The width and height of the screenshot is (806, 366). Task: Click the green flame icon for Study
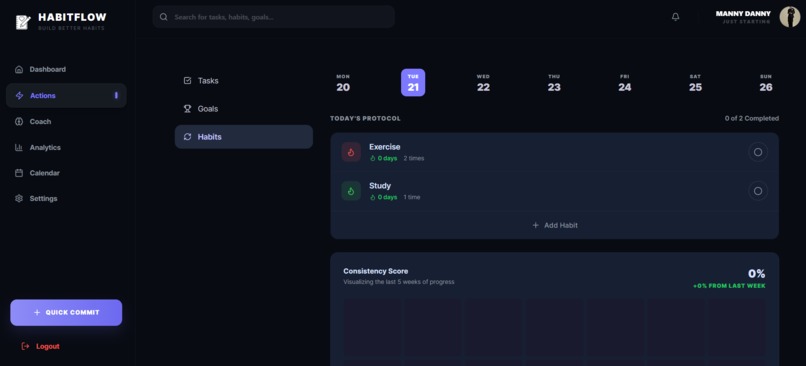click(351, 191)
